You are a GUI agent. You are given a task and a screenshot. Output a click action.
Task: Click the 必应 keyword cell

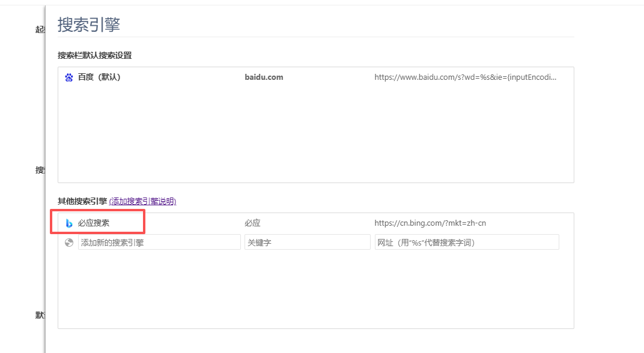click(252, 223)
